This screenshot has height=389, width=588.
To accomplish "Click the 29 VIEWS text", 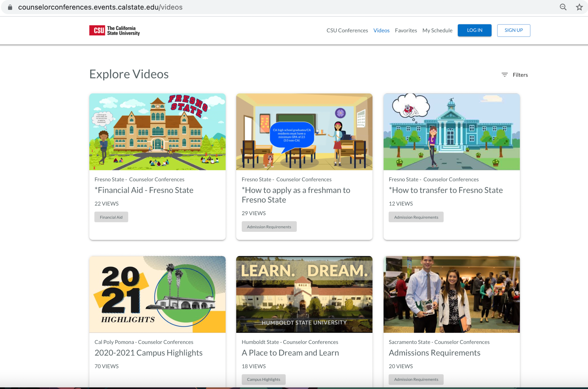I will click(254, 213).
